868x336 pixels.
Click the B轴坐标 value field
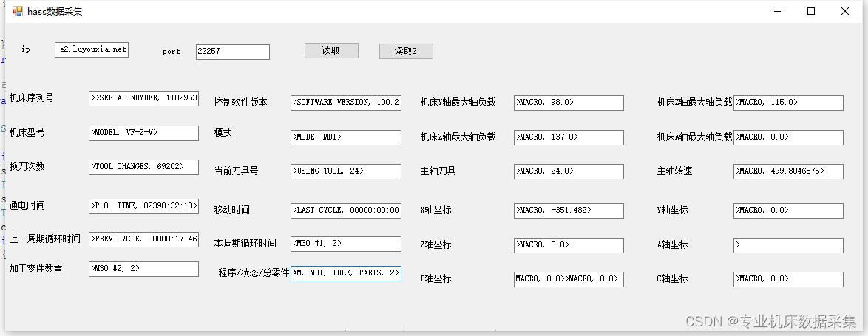pyautogui.click(x=569, y=279)
